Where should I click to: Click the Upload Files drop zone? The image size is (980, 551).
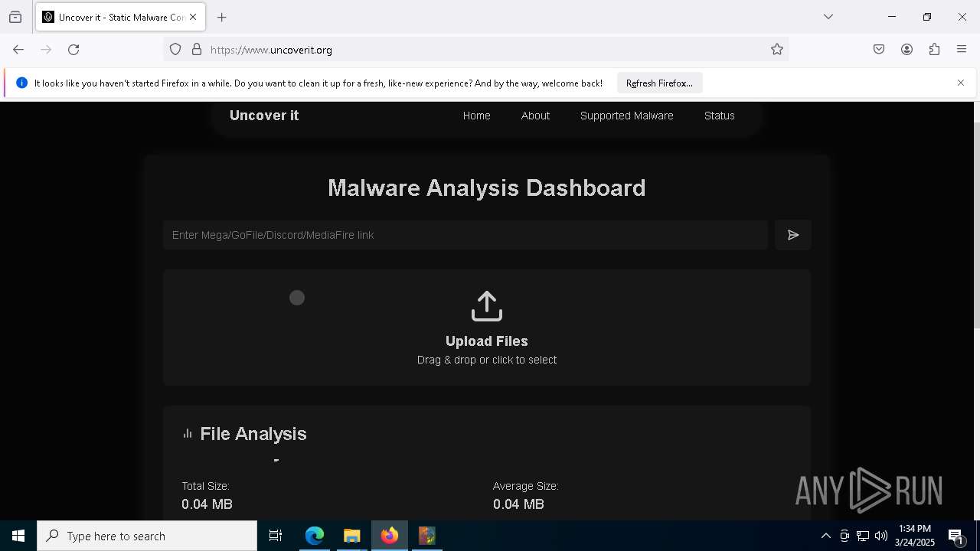pos(487,328)
